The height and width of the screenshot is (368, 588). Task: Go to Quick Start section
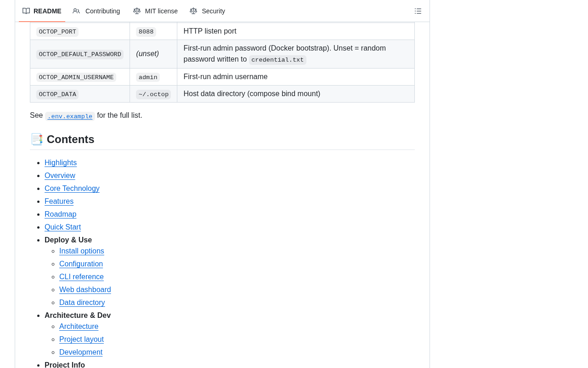(x=62, y=227)
